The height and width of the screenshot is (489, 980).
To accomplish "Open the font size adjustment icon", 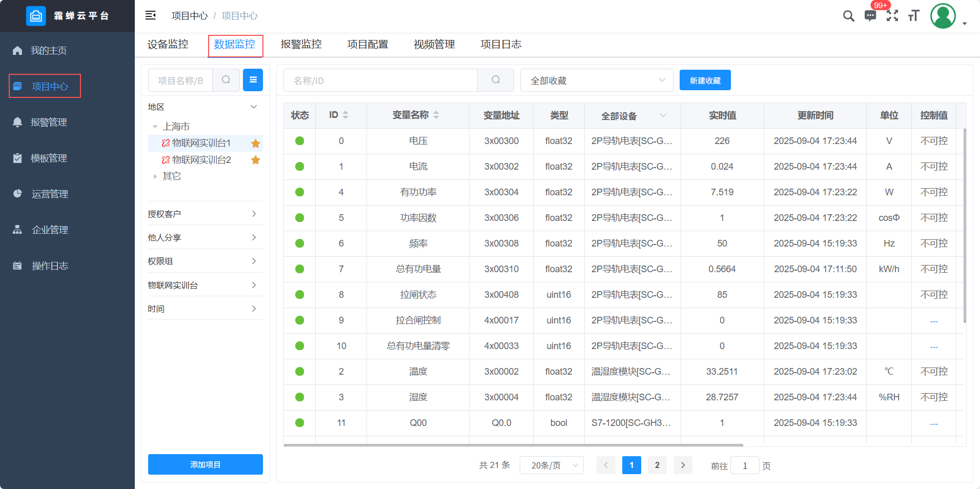I will tap(913, 16).
